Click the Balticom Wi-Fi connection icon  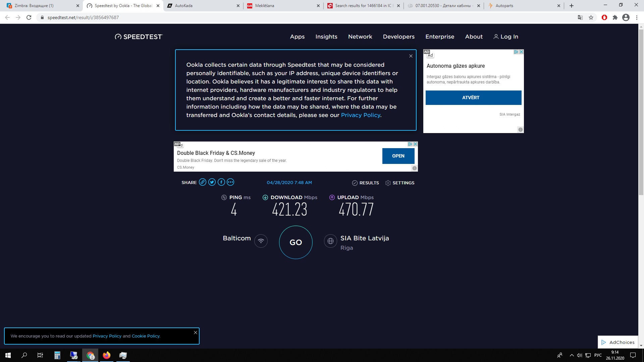click(261, 241)
